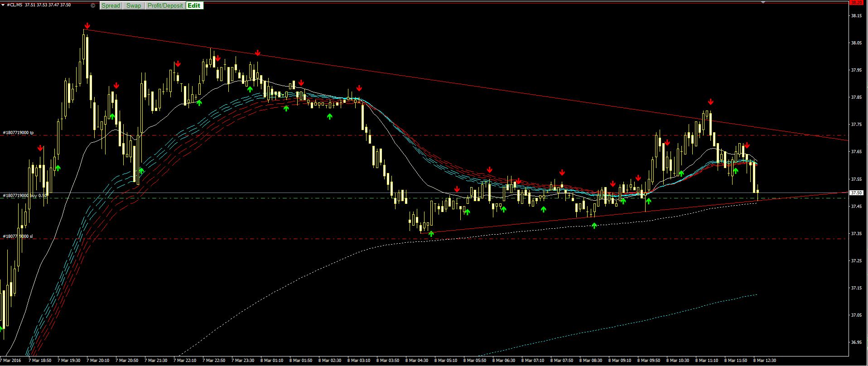Image resolution: width=868 pixels, height=366 pixels.
Task: Click the 8 Mar 01:10 time label
Action: 272,361
